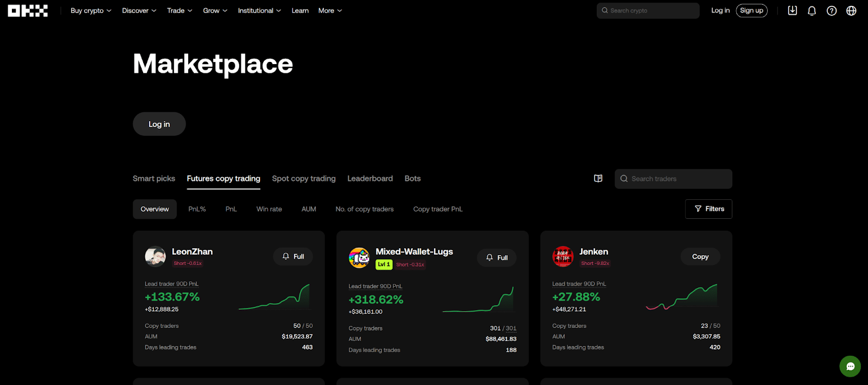Open Jenken trader name

point(593,251)
